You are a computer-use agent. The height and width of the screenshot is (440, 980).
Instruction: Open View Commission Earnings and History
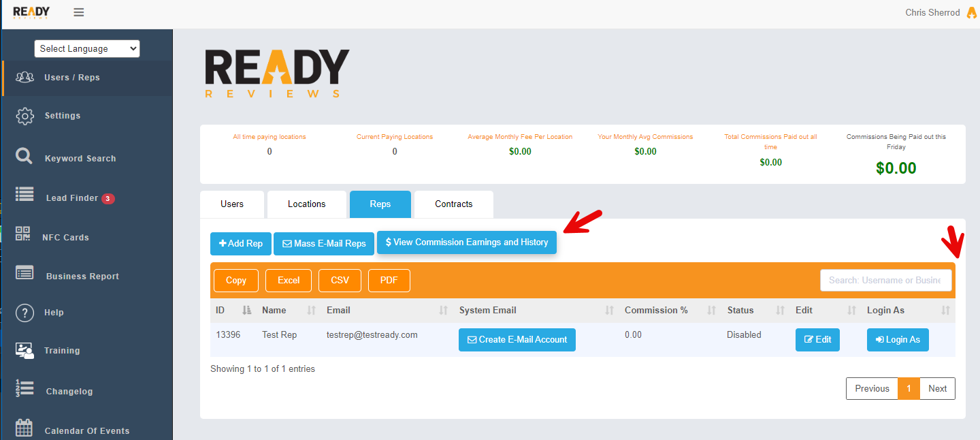pyautogui.click(x=467, y=242)
